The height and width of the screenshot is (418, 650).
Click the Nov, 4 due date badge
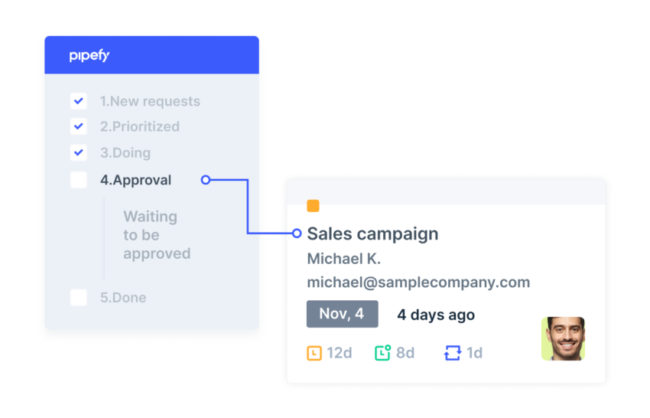pos(342,314)
